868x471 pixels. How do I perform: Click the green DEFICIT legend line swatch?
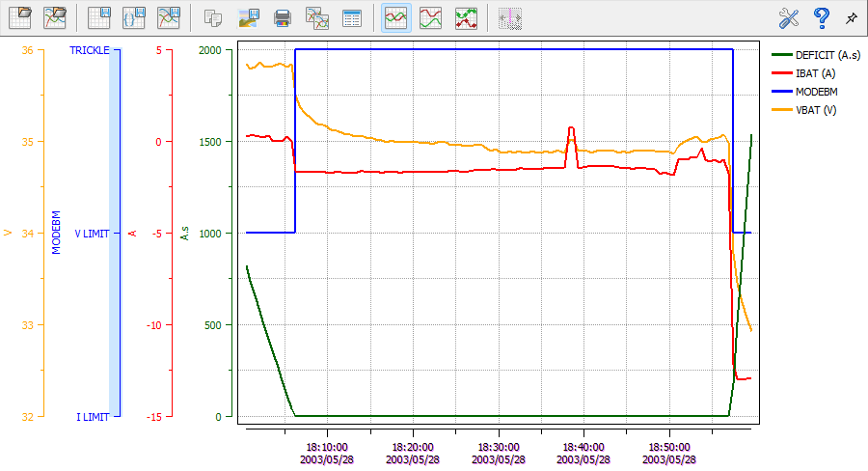pyautogui.click(x=781, y=55)
